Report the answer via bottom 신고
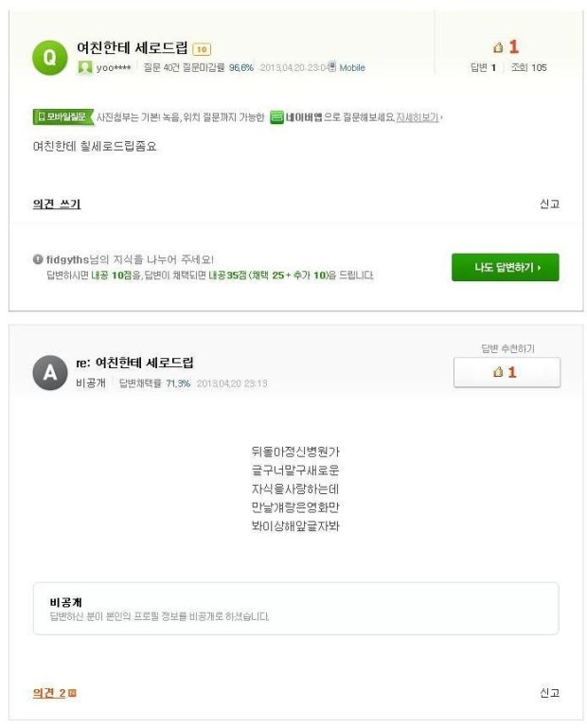The height and width of the screenshot is (728, 587). click(x=549, y=693)
